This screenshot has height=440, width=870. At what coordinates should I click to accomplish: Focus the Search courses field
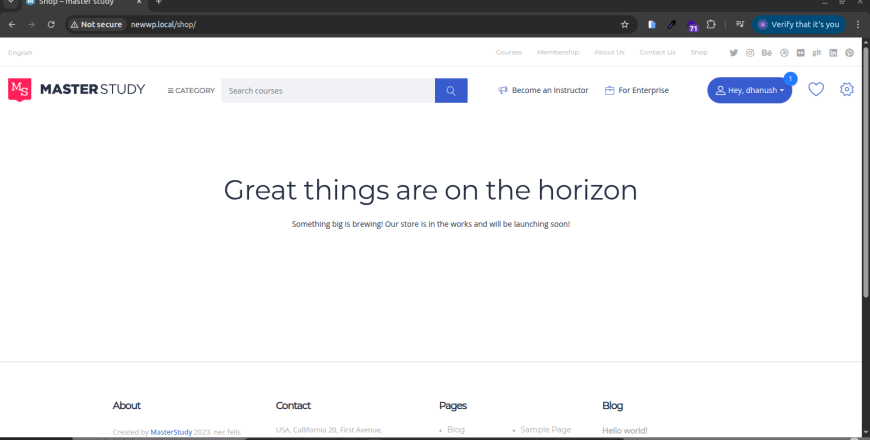tap(328, 90)
